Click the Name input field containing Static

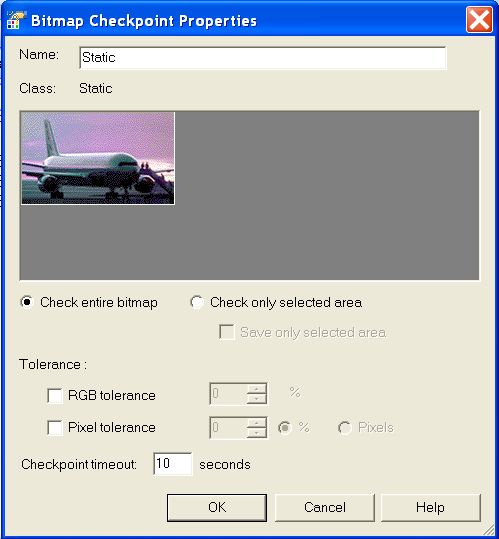(263, 58)
